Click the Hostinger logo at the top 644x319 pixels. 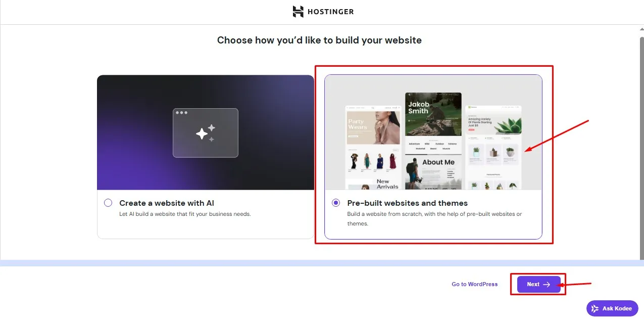coord(323,11)
